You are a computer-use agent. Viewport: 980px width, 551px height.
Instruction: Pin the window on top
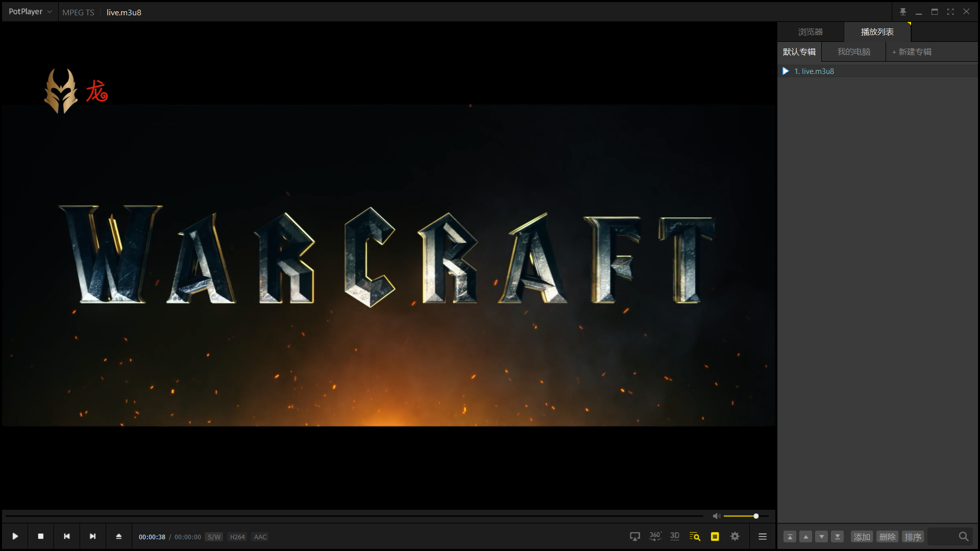click(903, 12)
